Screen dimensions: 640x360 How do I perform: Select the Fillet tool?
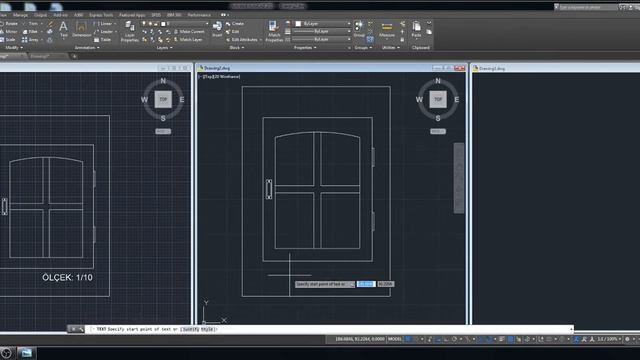pos(30,31)
